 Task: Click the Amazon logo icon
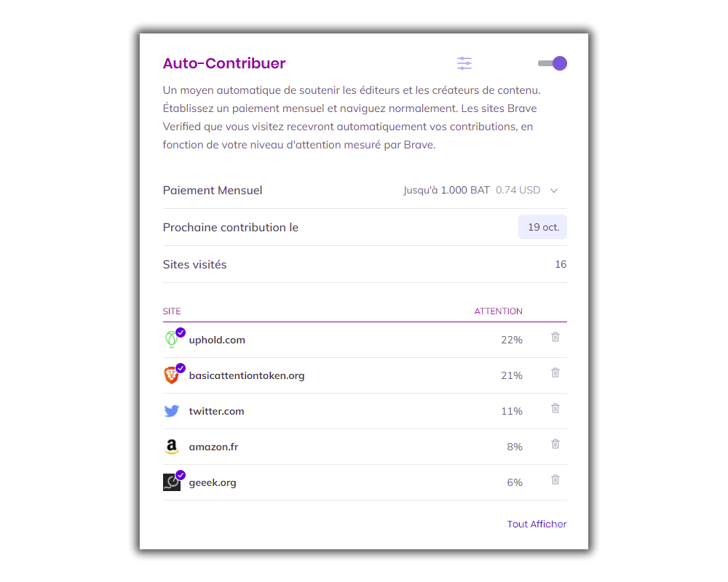point(171,447)
